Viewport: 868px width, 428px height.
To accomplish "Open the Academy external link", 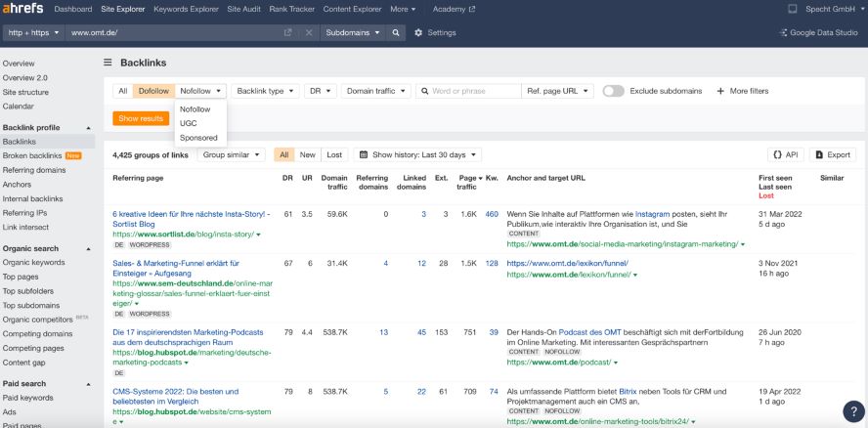I will point(454,9).
